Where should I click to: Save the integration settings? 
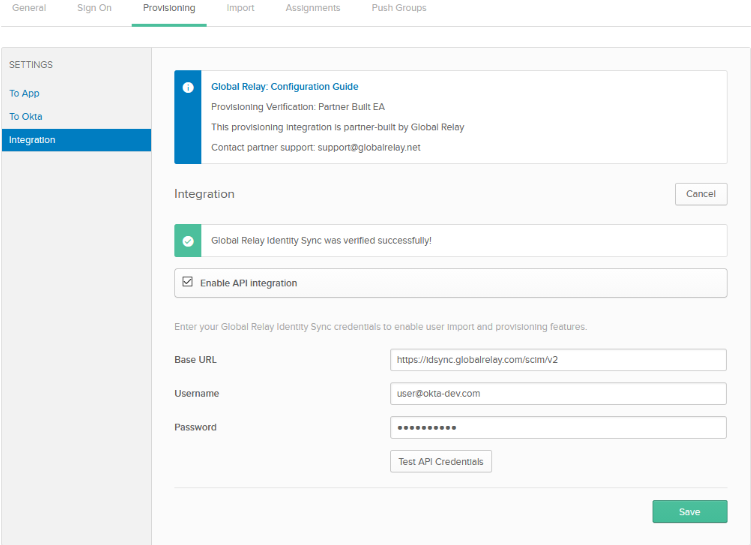690,511
